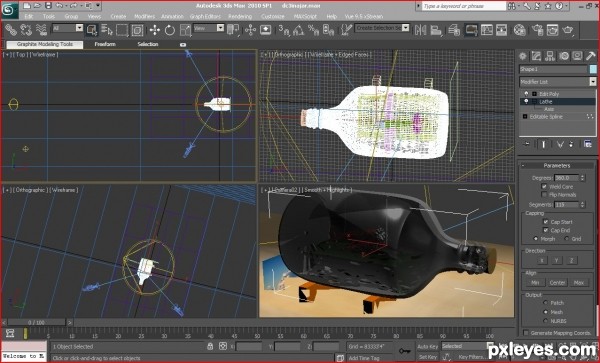The image size is (600, 363).
Task: Click the Unlink Selection icon
Action: coord(26,30)
